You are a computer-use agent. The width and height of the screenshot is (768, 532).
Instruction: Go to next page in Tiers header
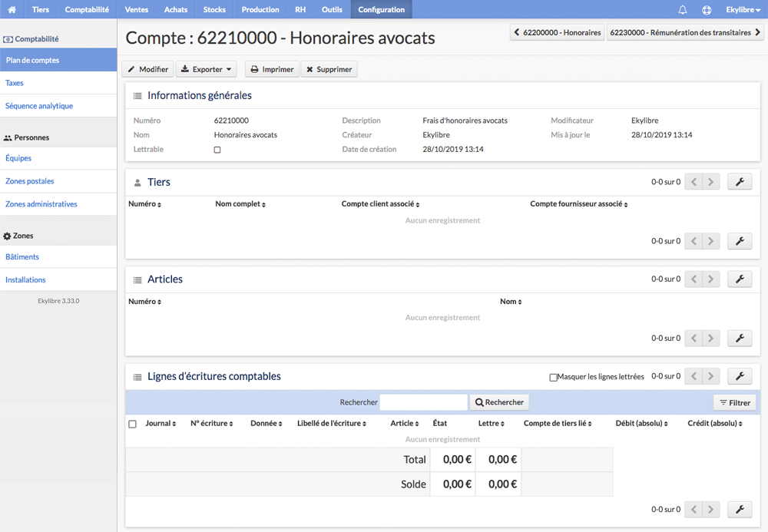pos(710,182)
